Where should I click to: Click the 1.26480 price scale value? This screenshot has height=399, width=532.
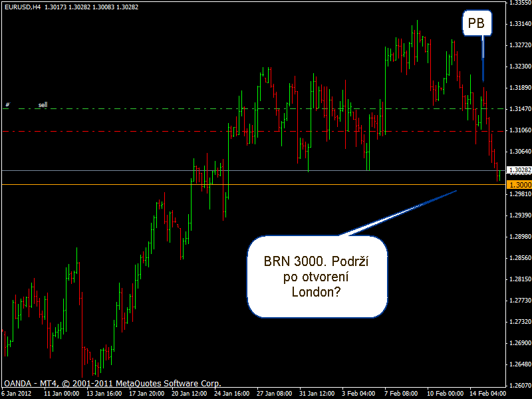click(520, 364)
